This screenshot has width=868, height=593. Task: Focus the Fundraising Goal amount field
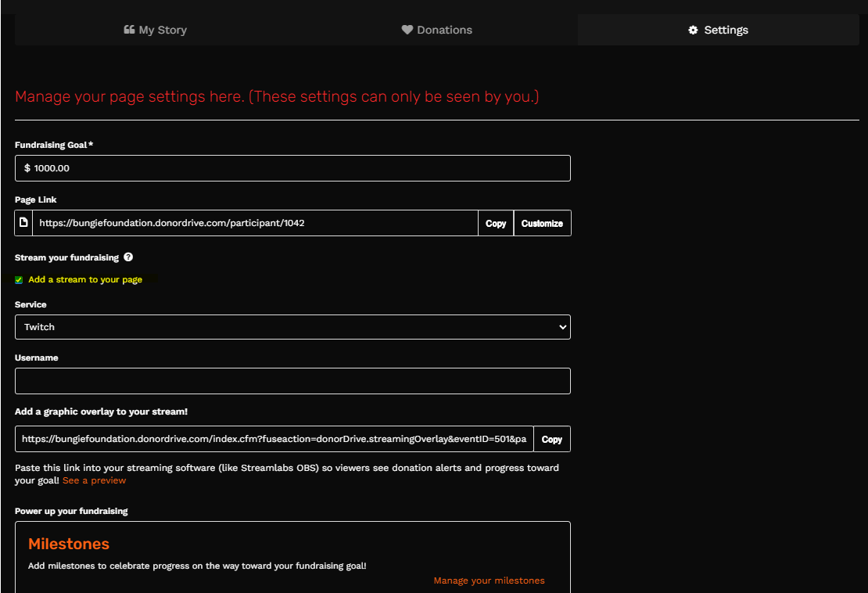click(292, 168)
